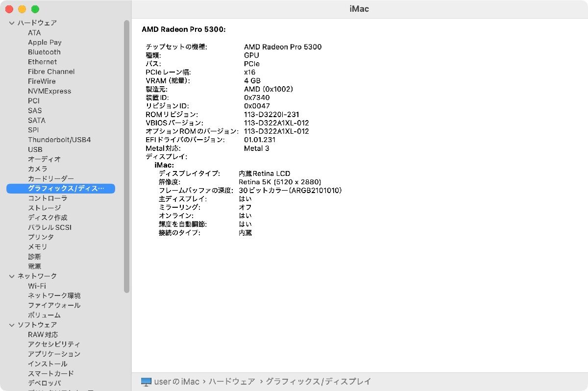Image resolution: width=588 pixels, height=391 pixels.
Task: Select Wi-Fi under ネットワーク
Action: [x=38, y=286]
